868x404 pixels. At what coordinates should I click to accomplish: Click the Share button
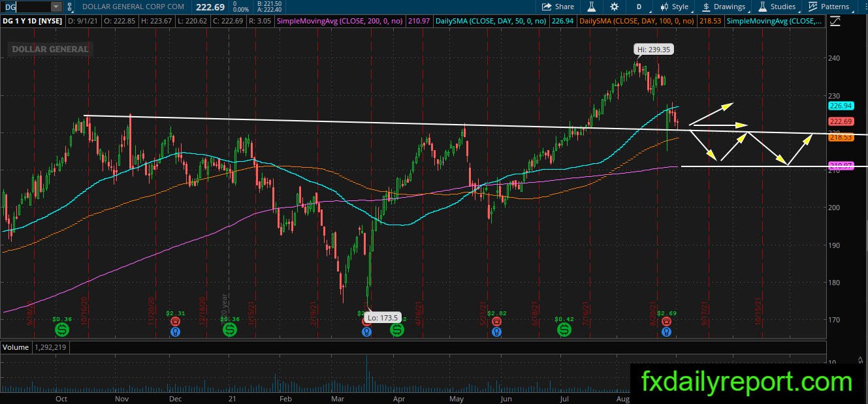pyautogui.click(x=558, y=7)
